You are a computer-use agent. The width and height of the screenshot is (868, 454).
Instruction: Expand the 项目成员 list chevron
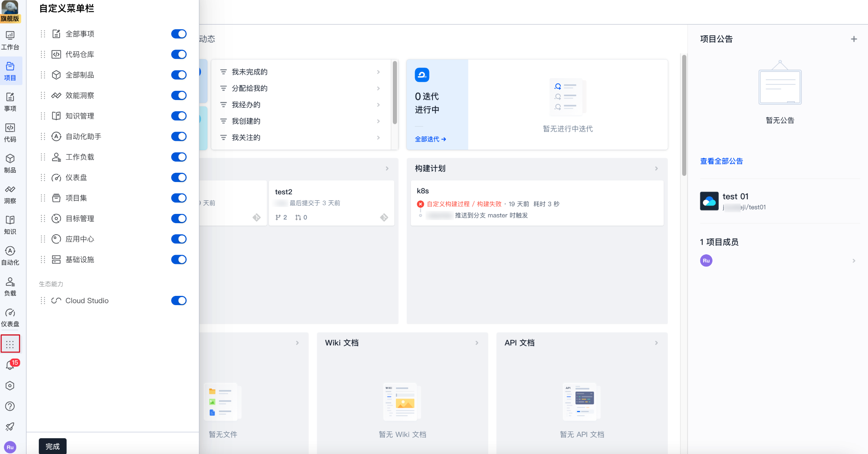click(x=854, y=261)
